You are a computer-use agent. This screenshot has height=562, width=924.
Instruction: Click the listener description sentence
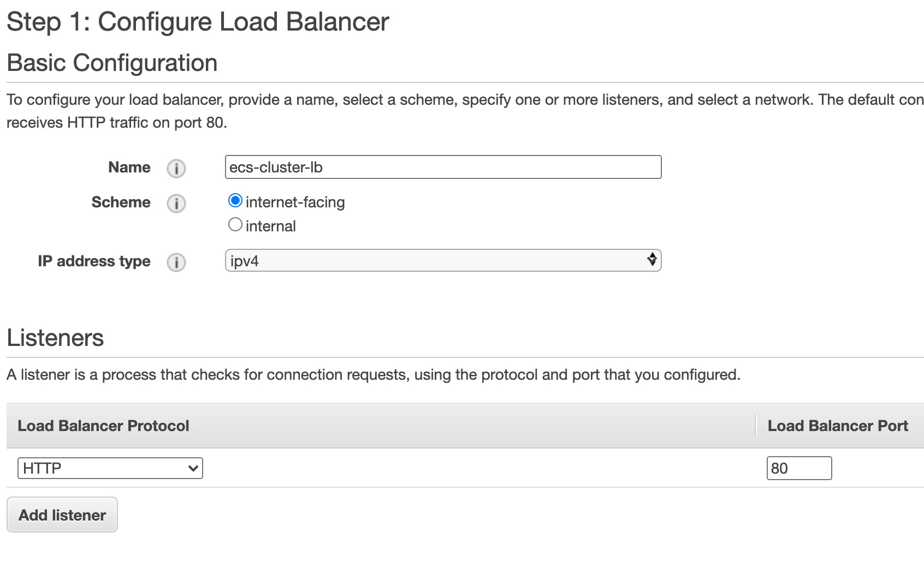point(374,375)
